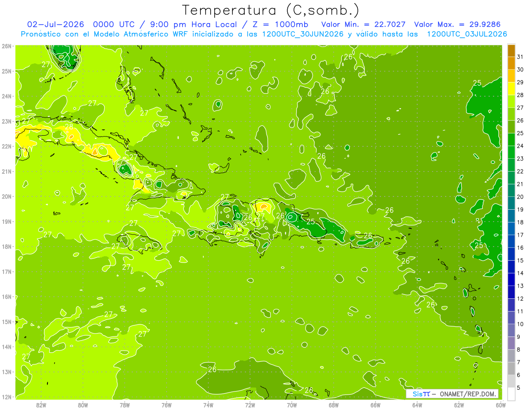Click the legend color band between 26 and 25
The image size is (532, 411).
511,127
